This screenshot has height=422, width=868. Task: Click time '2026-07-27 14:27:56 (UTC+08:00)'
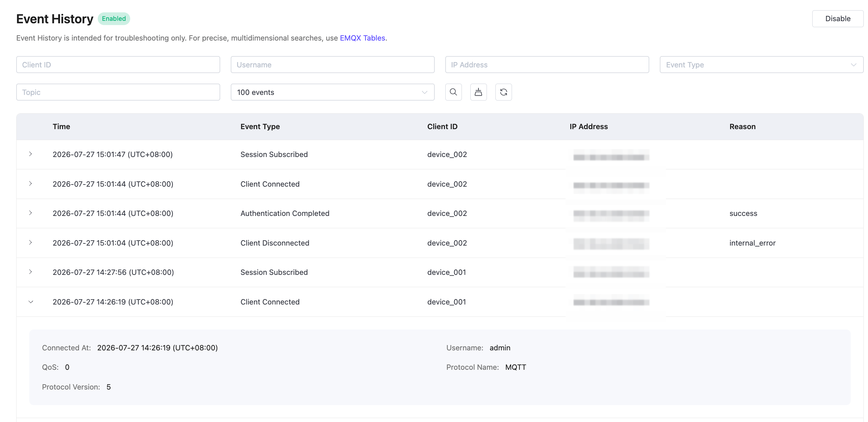(x=113, y=272)
